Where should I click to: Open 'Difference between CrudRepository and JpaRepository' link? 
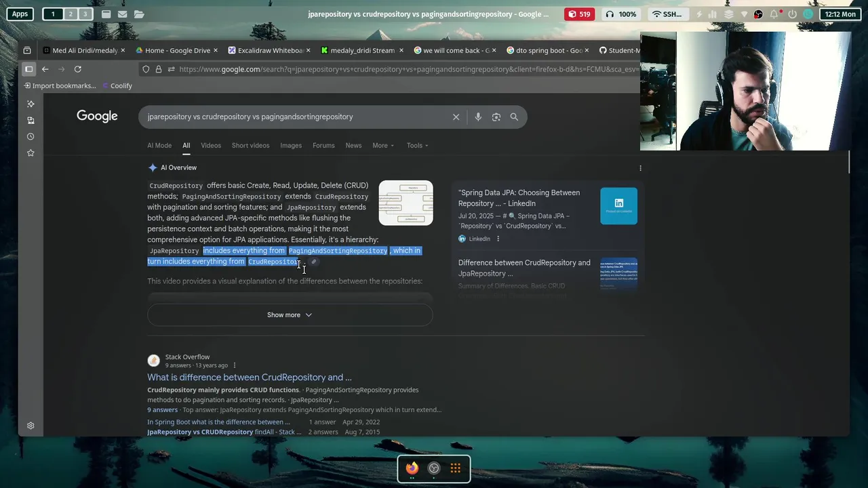pos(524,268)
